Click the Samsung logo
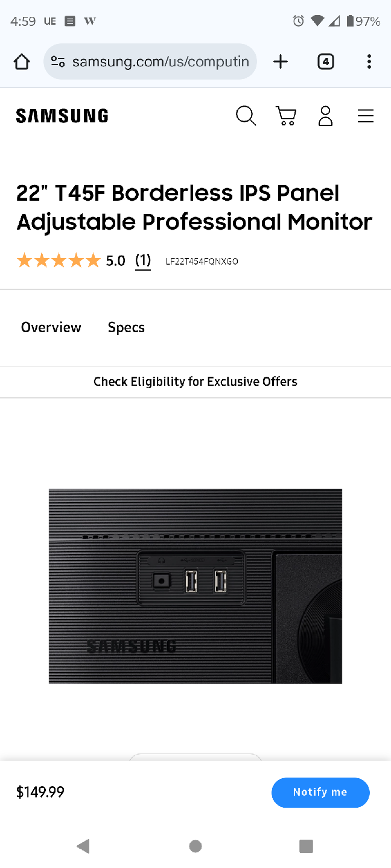391x868 pixels. click(x=62, y=116)
